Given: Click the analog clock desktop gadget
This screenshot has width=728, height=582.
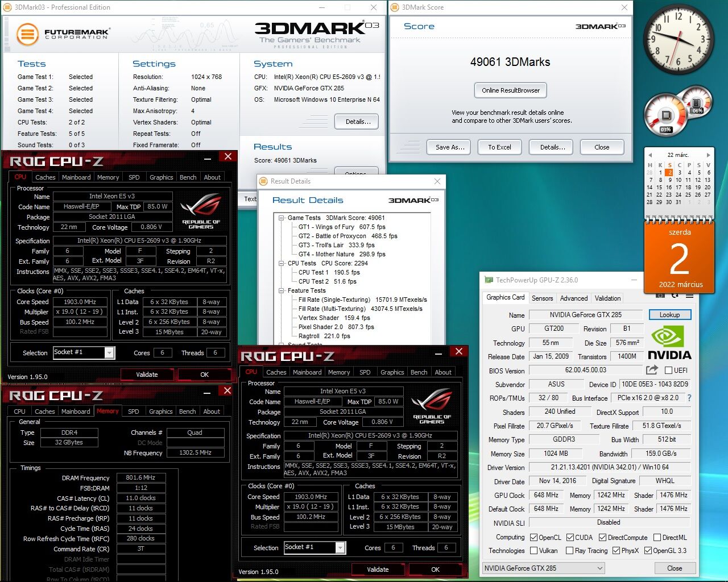Looking at the screenshot, I should [x=678, y=39].
